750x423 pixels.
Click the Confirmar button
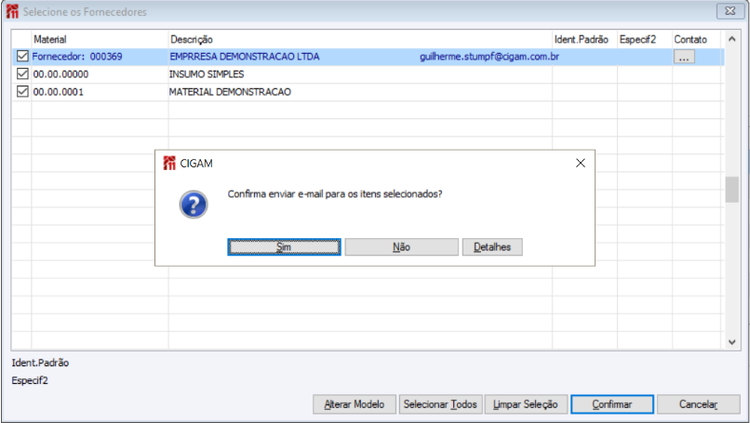click(x=612, y=404)
